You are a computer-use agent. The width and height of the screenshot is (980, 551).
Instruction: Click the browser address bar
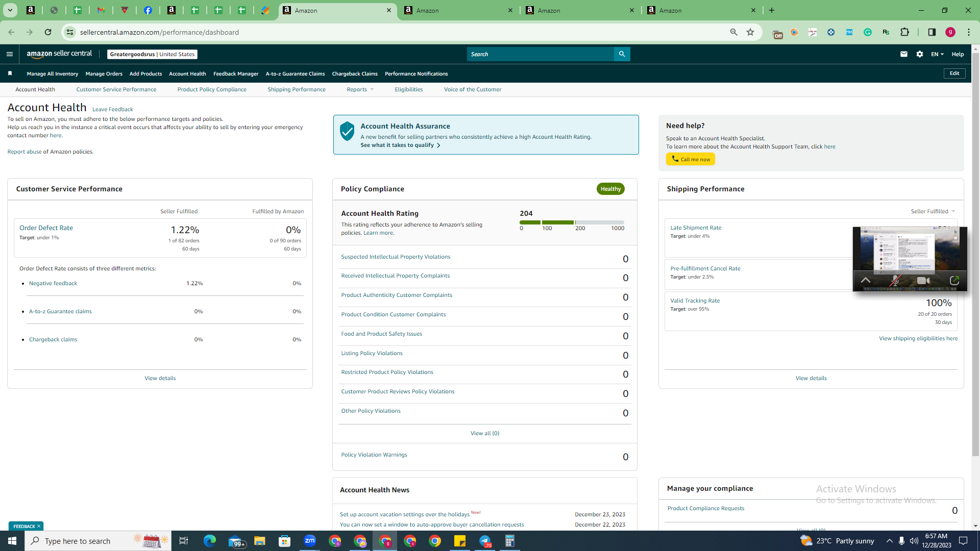[x=398, y=32]
